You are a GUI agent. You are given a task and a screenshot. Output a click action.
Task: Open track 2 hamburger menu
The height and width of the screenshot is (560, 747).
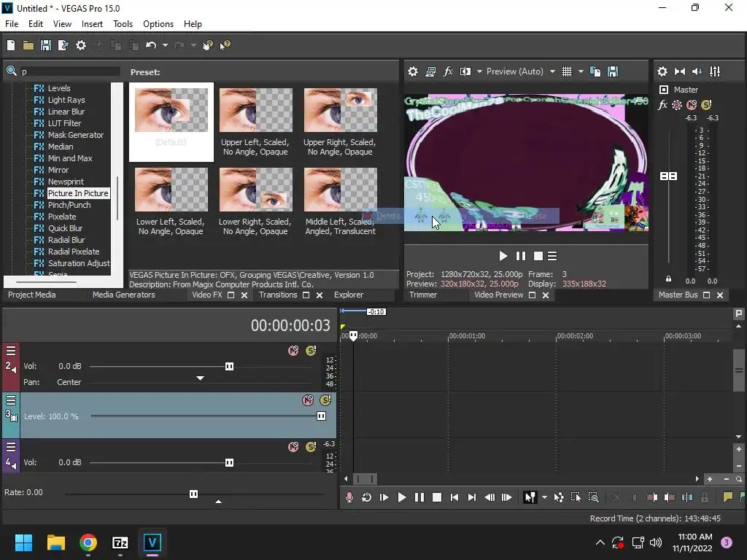pos(11,351)
